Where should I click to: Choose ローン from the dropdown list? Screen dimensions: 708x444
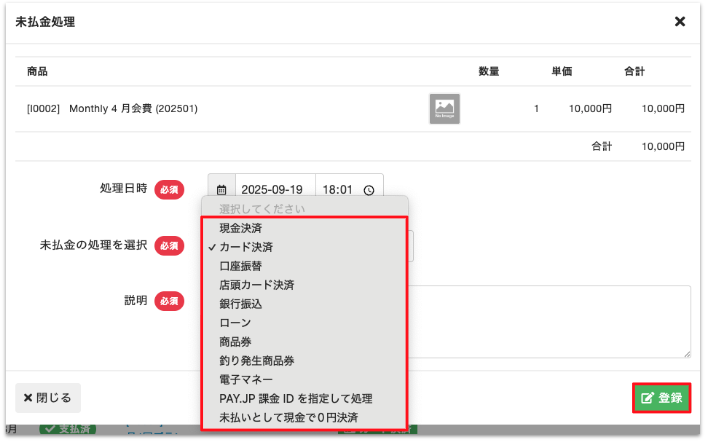click(x=235, y=323)
